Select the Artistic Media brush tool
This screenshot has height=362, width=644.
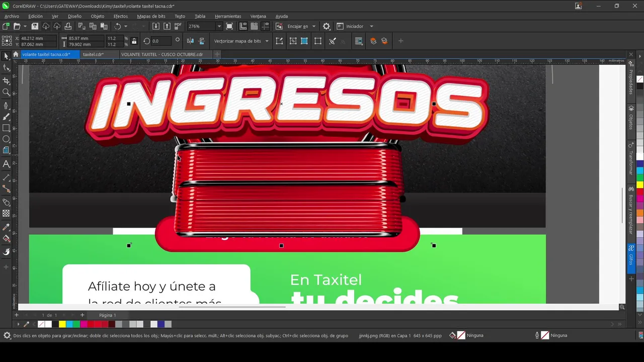coord(6,117)
